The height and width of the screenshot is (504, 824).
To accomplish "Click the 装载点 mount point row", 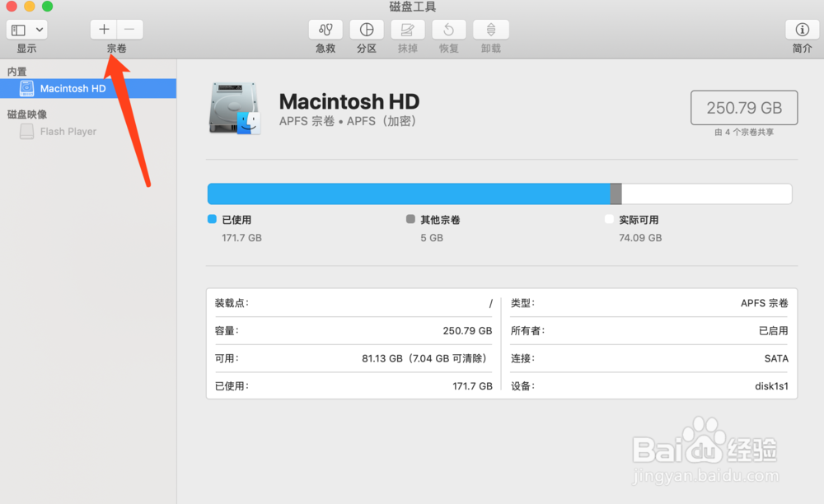I will (x=353, y=303).
